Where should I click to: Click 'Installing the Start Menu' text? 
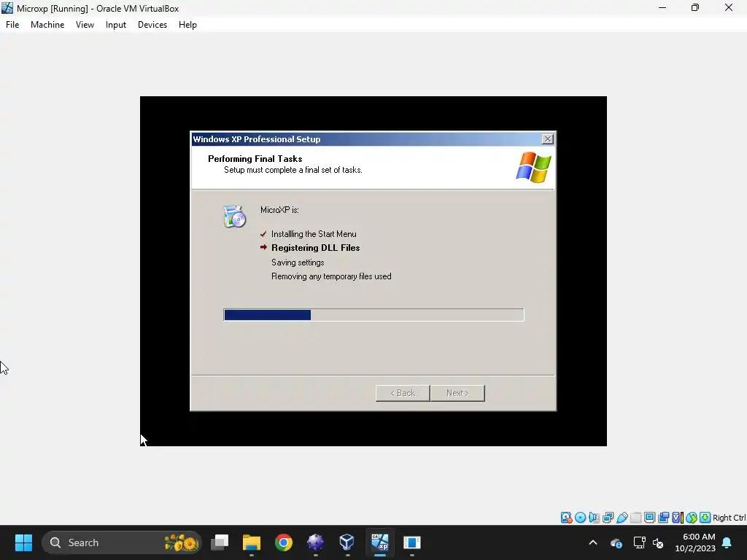coord(314,234)
